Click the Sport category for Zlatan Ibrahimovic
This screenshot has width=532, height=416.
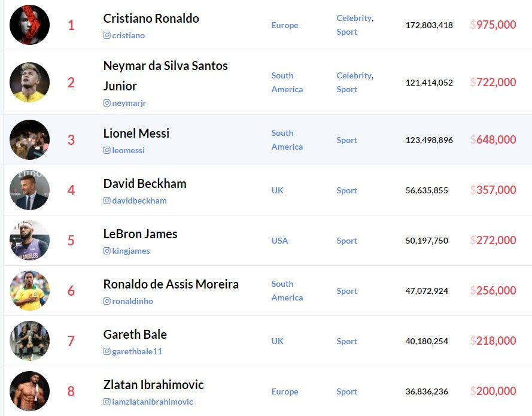point(346,391)
